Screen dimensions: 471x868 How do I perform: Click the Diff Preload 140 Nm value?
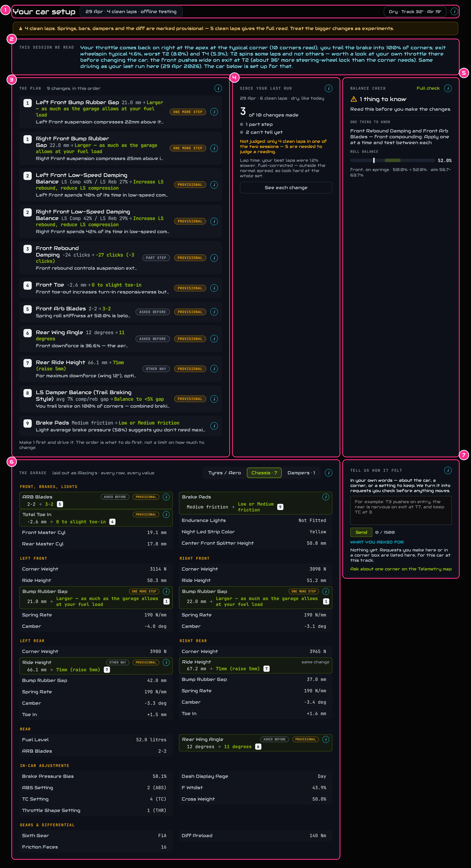318,836
